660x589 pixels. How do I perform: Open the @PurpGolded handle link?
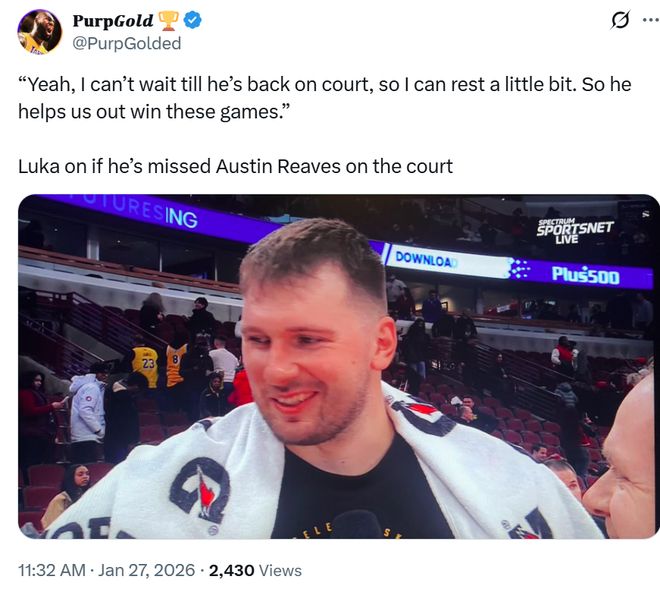point(127,43)
